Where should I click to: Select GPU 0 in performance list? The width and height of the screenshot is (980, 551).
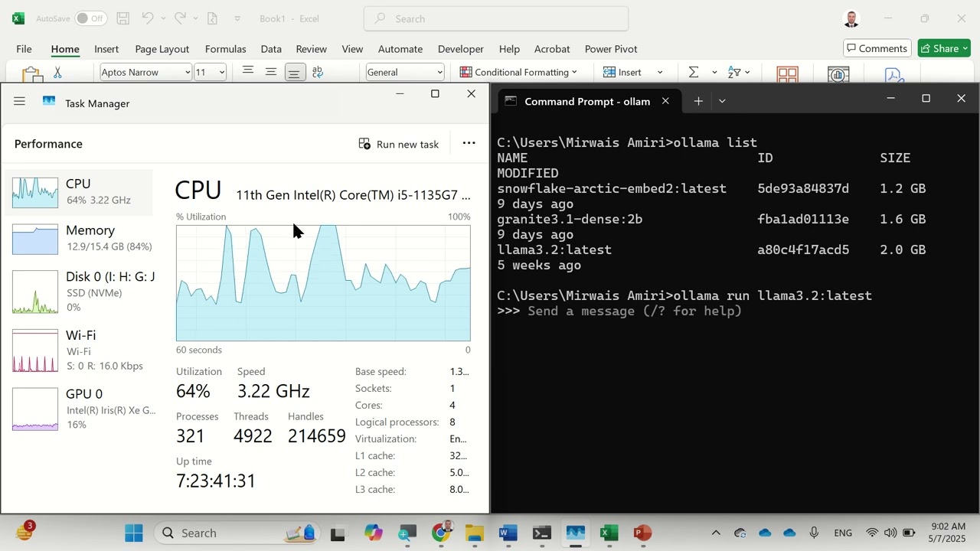(80, 409)
